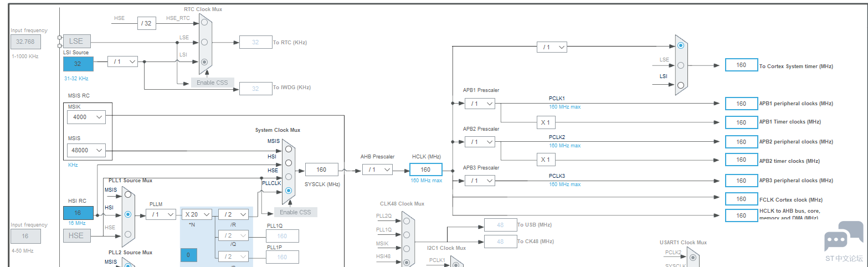Select HSI in PLL1 Source Mux
Screen dimensions: 868x267
coord(128,214)
